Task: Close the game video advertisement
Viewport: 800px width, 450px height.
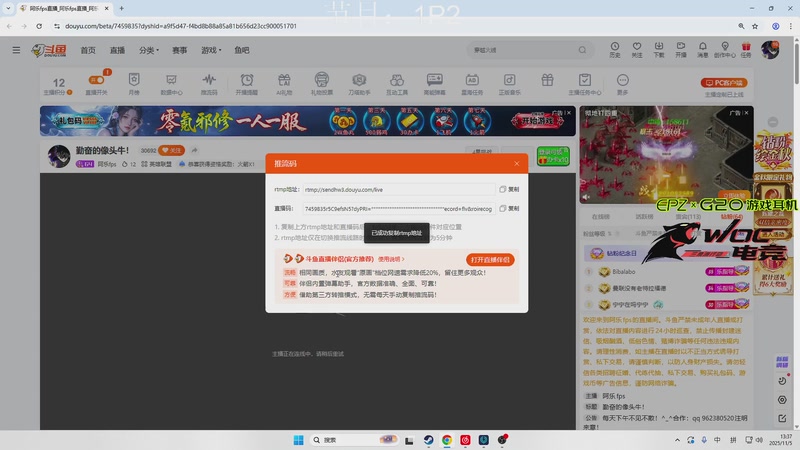Action: [x=746, y=113]
